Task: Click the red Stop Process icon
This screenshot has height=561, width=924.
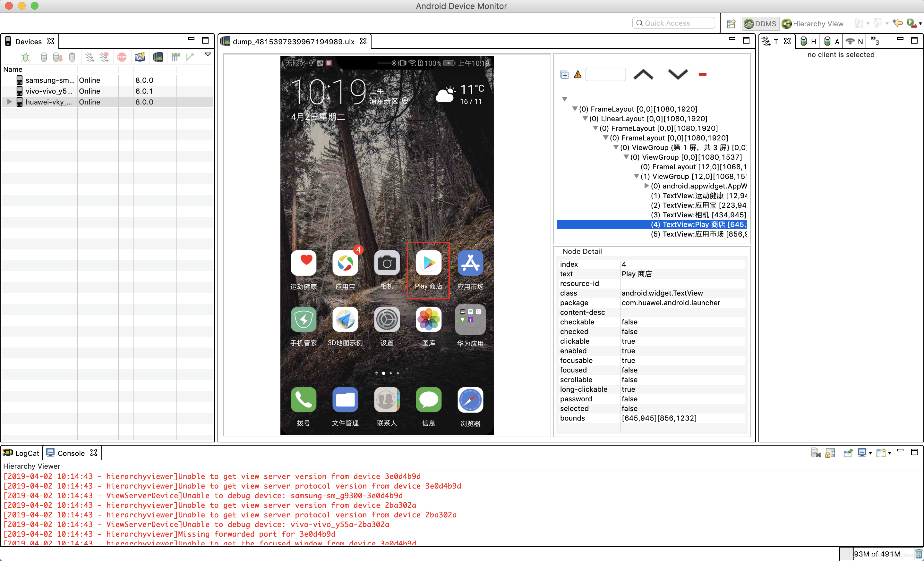Action: [x=122, y=57]
